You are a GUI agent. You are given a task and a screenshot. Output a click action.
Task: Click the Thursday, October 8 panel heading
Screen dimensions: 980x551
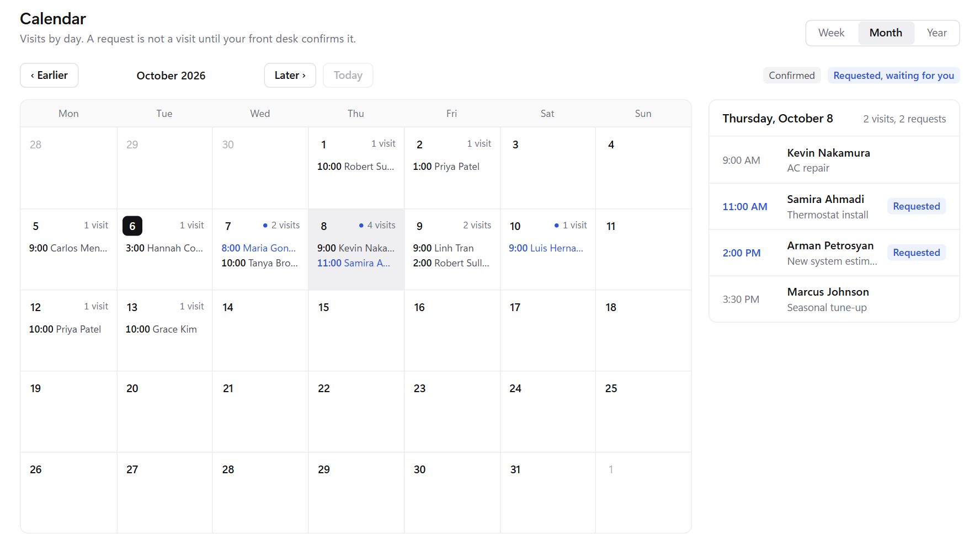pos(777,119)
